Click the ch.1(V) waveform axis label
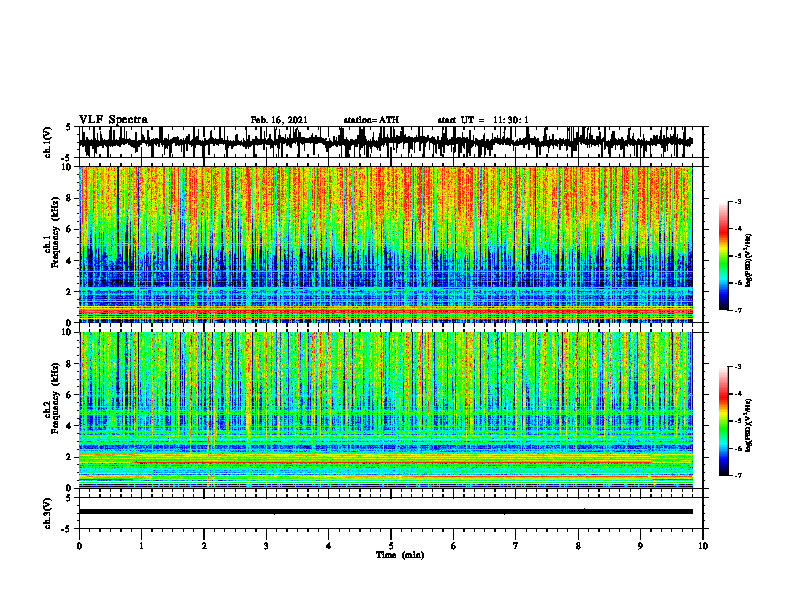 (x=48, y=142)
